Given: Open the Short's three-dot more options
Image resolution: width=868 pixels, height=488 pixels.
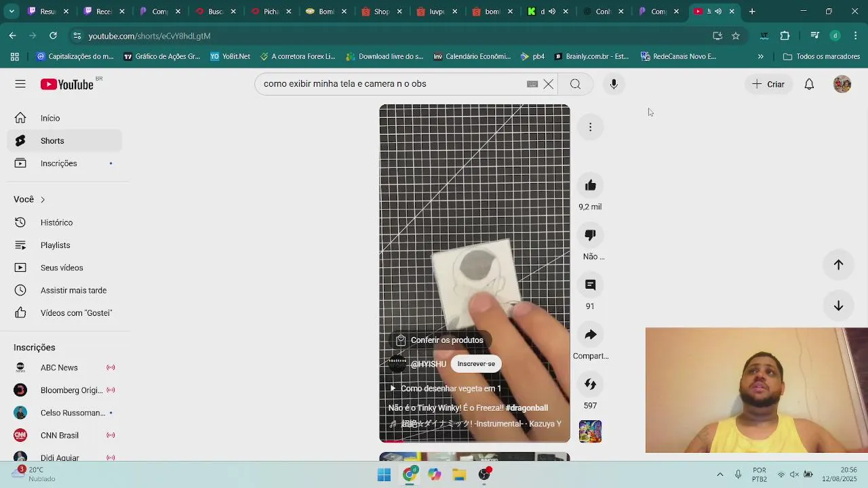Looking at the screenshot, I should point(590,127).
